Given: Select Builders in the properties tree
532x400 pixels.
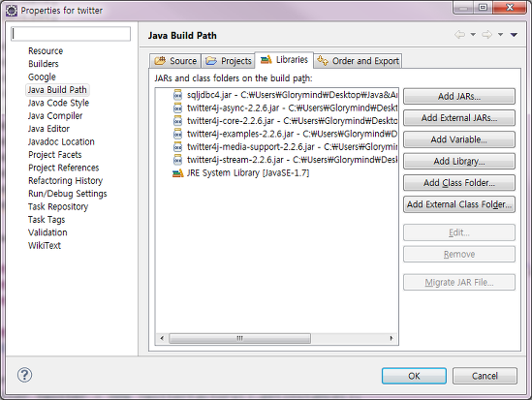Looking at the screenshot, I should 43,64.
